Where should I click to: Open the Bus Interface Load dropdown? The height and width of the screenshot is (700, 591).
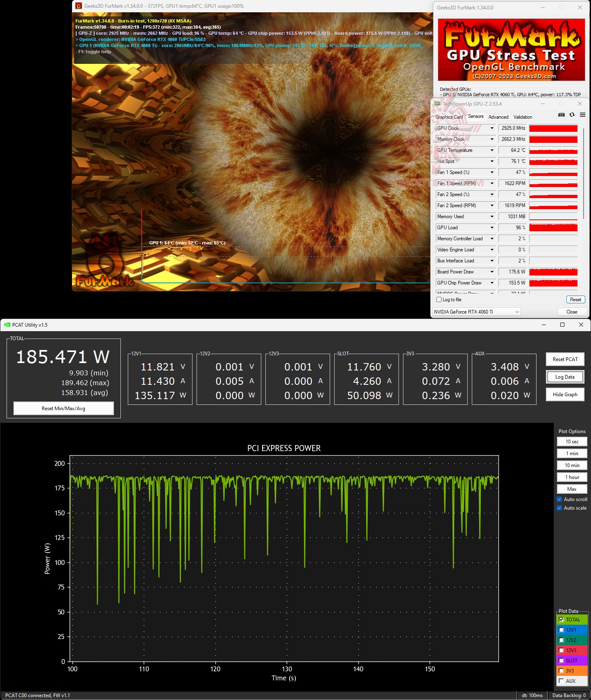pyautogui.click(x=492, y=261)
